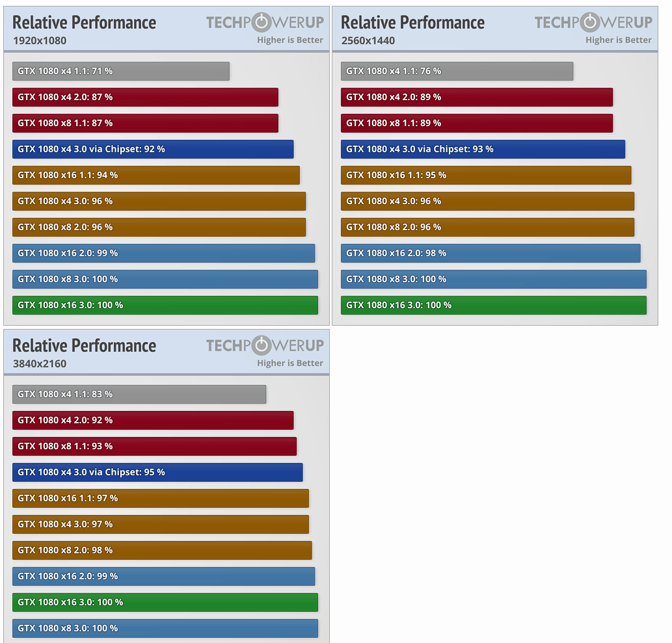The image size is (672, 643).
Task: Choose 'GTX 1080 x4 3.0: 96 %' in 2560x1440 chart
Action: pos(488,202)
